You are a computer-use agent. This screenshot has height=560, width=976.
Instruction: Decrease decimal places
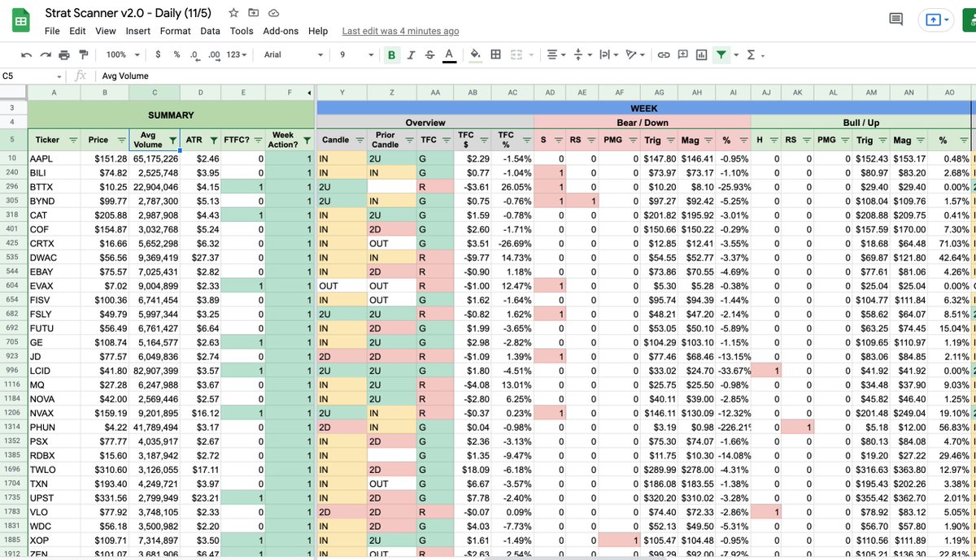(194, 54)
